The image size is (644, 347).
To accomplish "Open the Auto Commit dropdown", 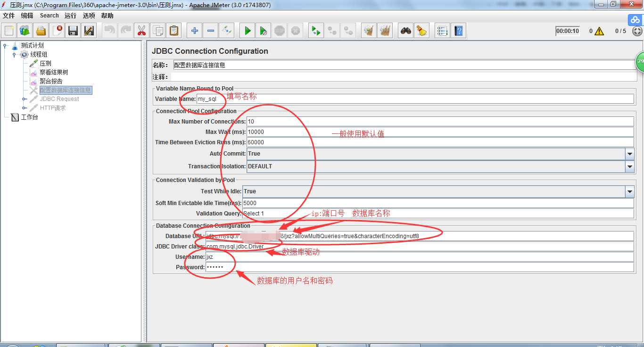I will coord(629,154).
